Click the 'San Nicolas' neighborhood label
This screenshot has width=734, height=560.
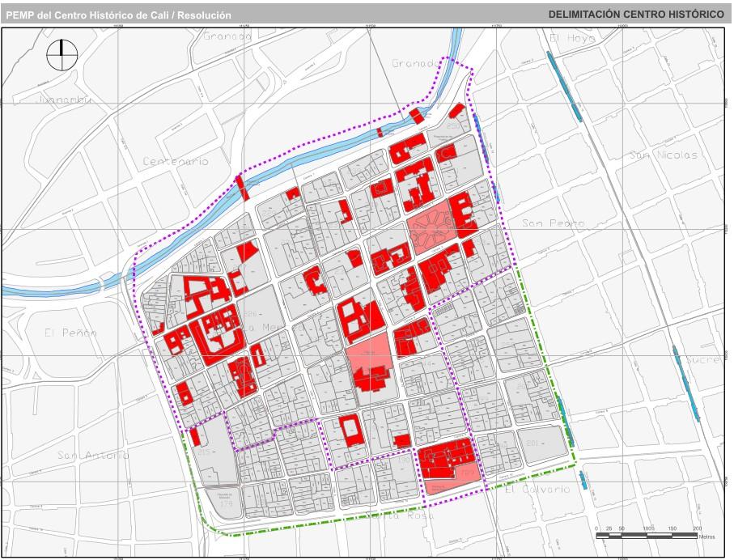tap(664, 155)
